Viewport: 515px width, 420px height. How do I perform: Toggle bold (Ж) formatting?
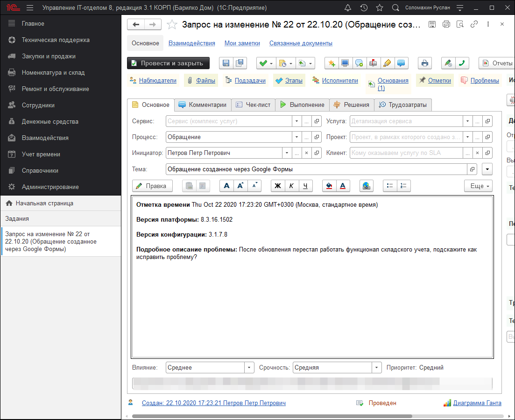[x=278, y=186]
